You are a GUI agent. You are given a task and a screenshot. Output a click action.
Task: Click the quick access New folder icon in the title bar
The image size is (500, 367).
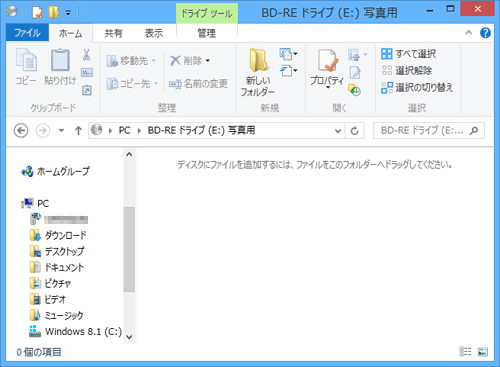(x=54, y=12)
